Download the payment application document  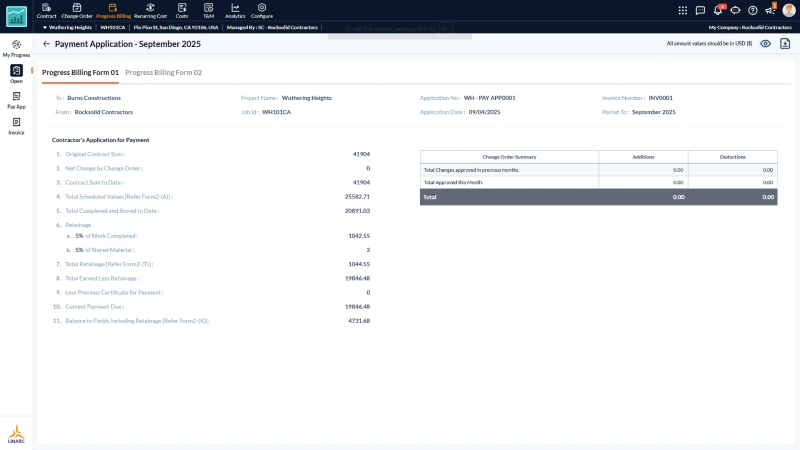785,44
